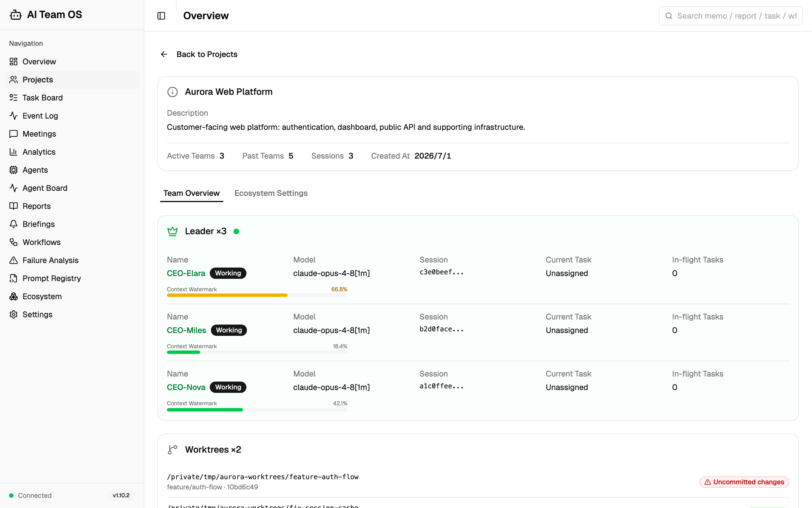Screen dimensions: 812x508
Task: Click the Analytics bar chart icon
Action: tap(14, 152)
